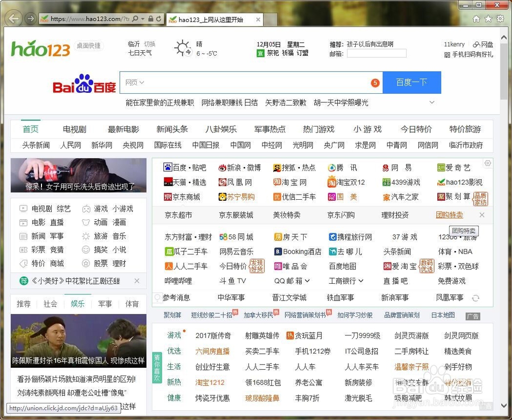
Task: Click the refresh icon beside 凤凰军事
Action: point(476,298)
